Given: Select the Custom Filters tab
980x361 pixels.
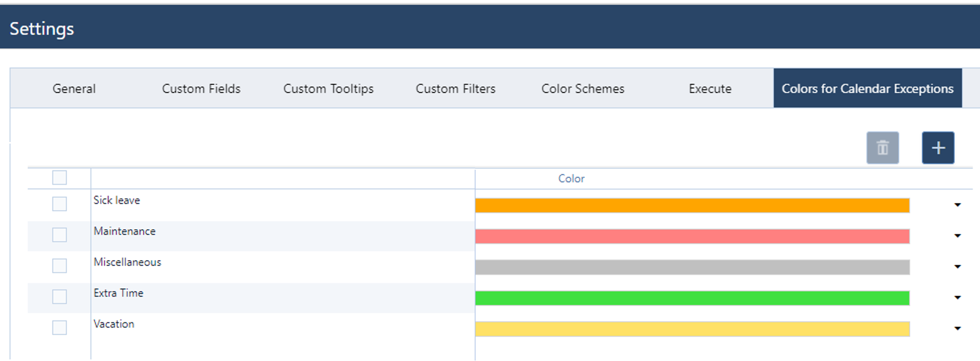Looking at the screenshot, I should click(455, 88).
